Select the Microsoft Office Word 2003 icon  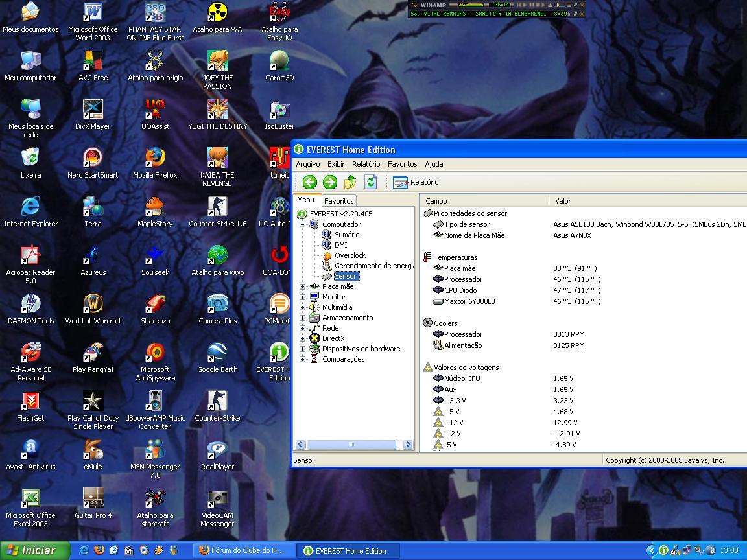click(x=93, y=21)
